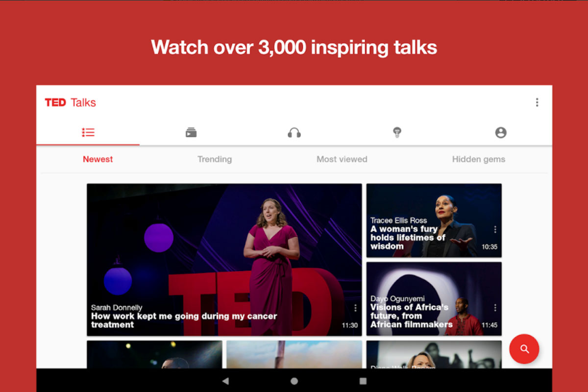The height and width of the screenshot is (392, 588).
Task: Open the lightbulb discover tab
Action: [397, 132]
